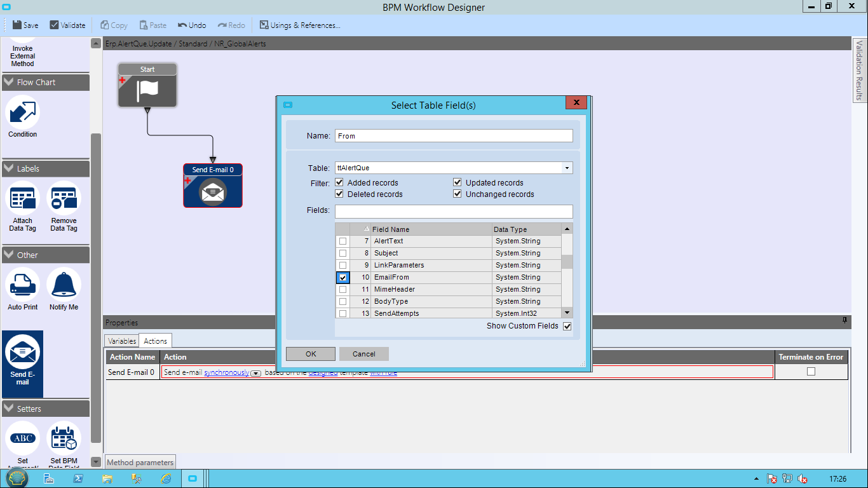Image resolution: width=868 pixels, height=488 pixels.
Task: Open the Method parameters tab
Action: click(140, 463)
